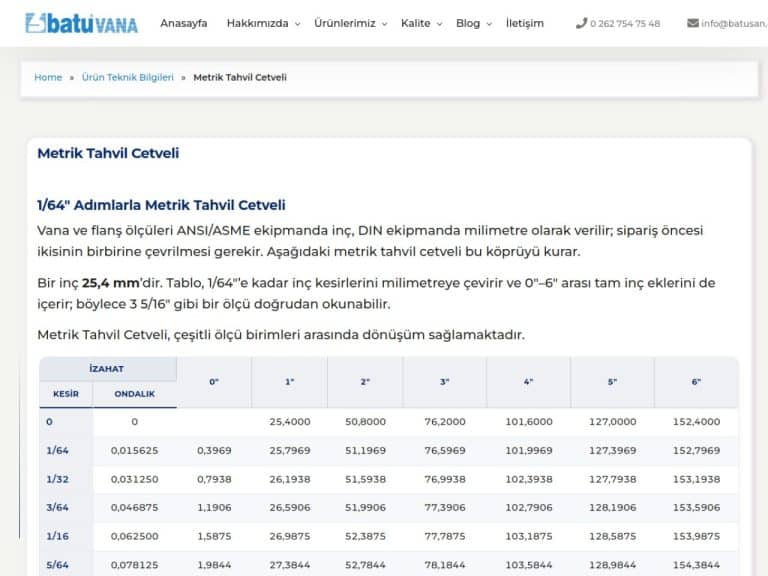Click the cell 77,3906

445,507
